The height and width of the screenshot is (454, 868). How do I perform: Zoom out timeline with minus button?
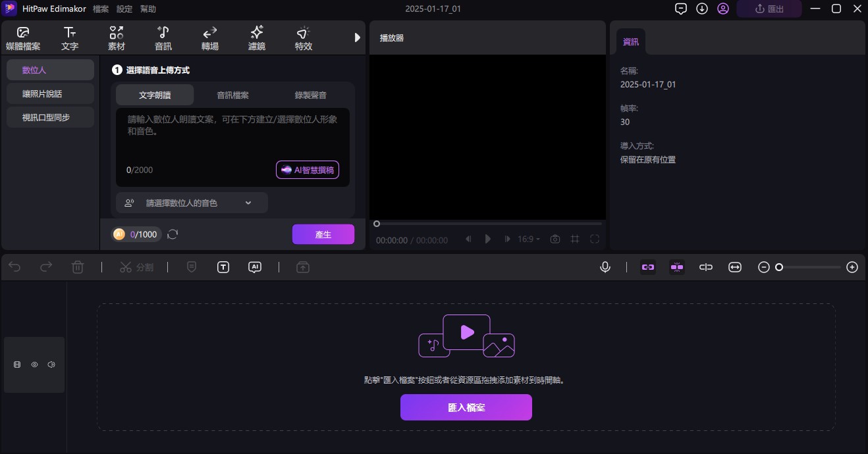(x=764, y=267)
